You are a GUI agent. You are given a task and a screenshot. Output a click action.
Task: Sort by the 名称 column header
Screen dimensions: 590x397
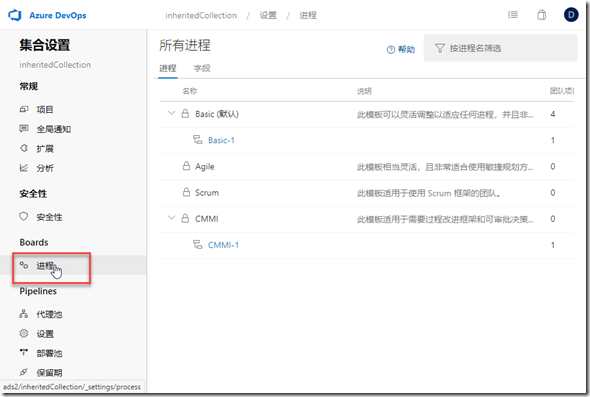(190, 91)
